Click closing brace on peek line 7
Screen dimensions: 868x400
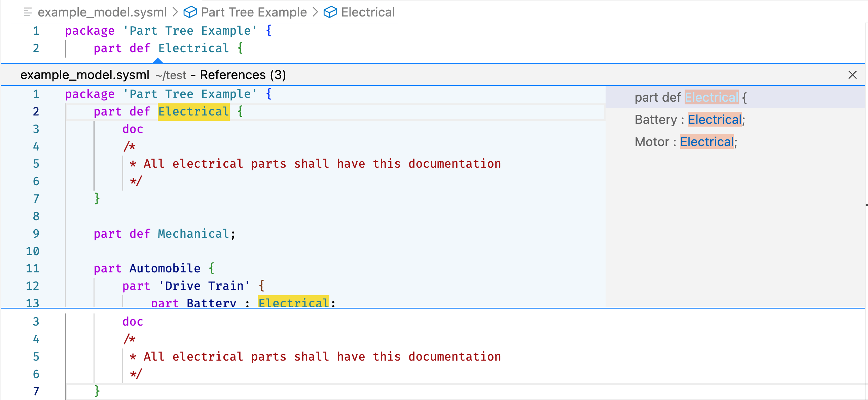[x=97, y=199]
